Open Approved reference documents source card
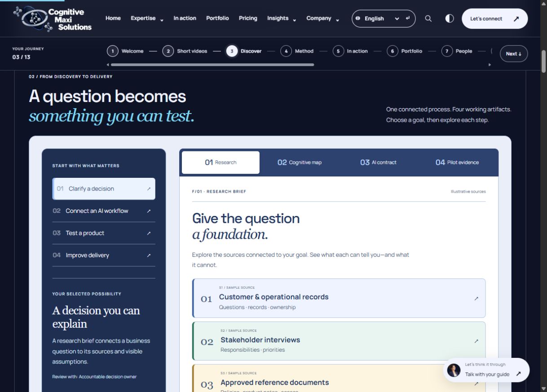The height and width of the screenshot is (392, 547). click(339, 378)
